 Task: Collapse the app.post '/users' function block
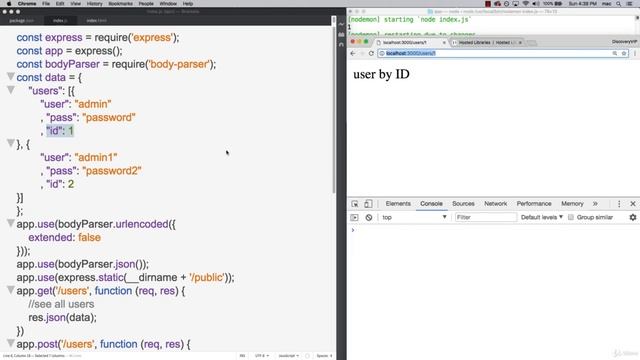11,343
